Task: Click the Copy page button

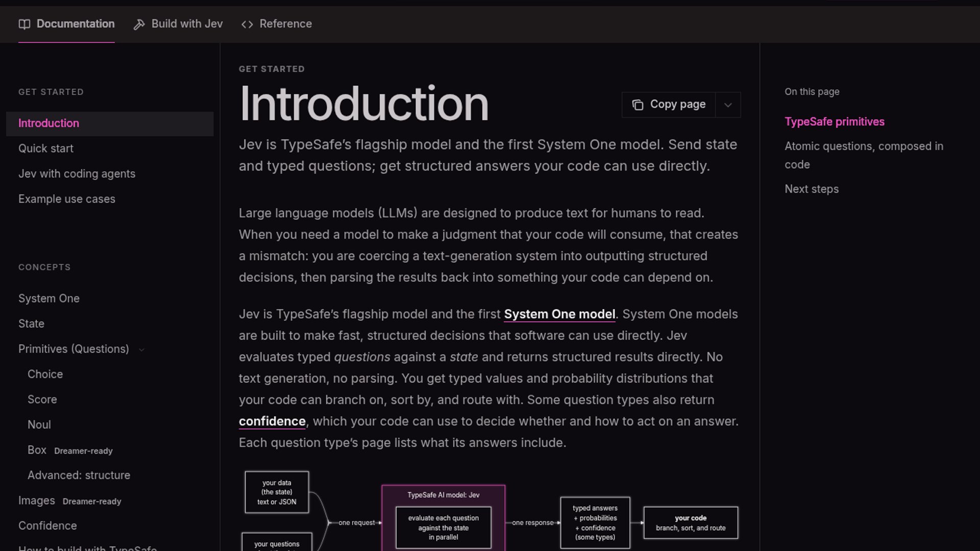Action: tap(669, 105)
